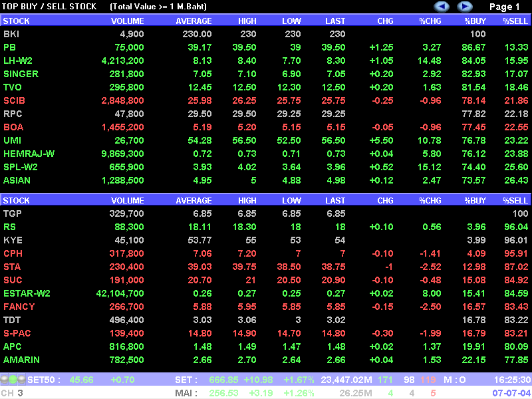Screen dimensions: 532x399
Task: Select the TVO stock symbol
Action: [12, 87]
